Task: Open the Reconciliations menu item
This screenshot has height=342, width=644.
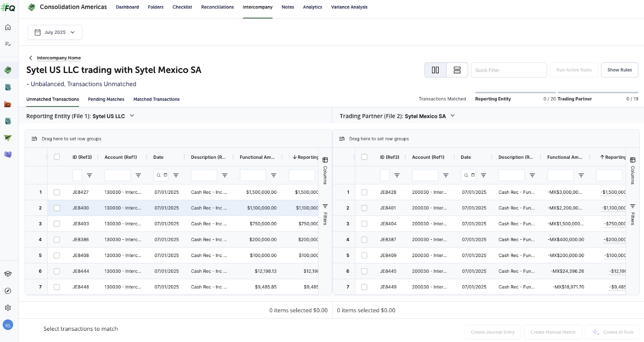Action: [217, 7]
